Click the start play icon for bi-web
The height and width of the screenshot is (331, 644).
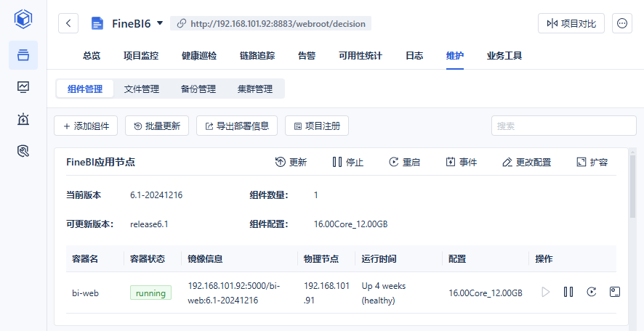pos(545,292)
